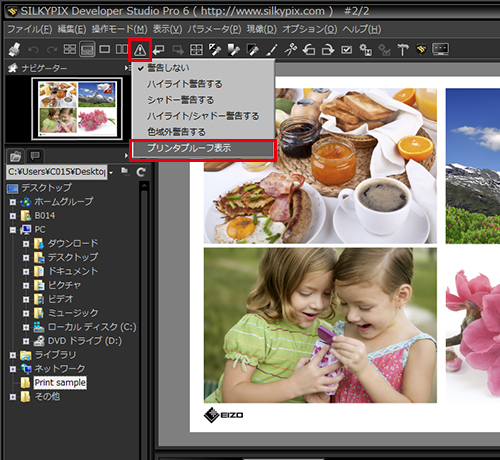Click the refresh folder icon
This screenshot has height=460, width=500.
click(x=141, y=172)
